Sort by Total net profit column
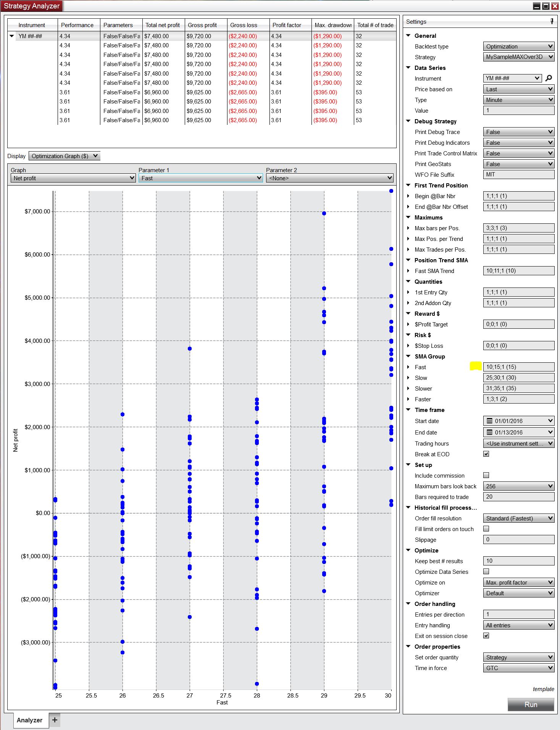Screen dimensions: 560x730 tap(163, 25)
